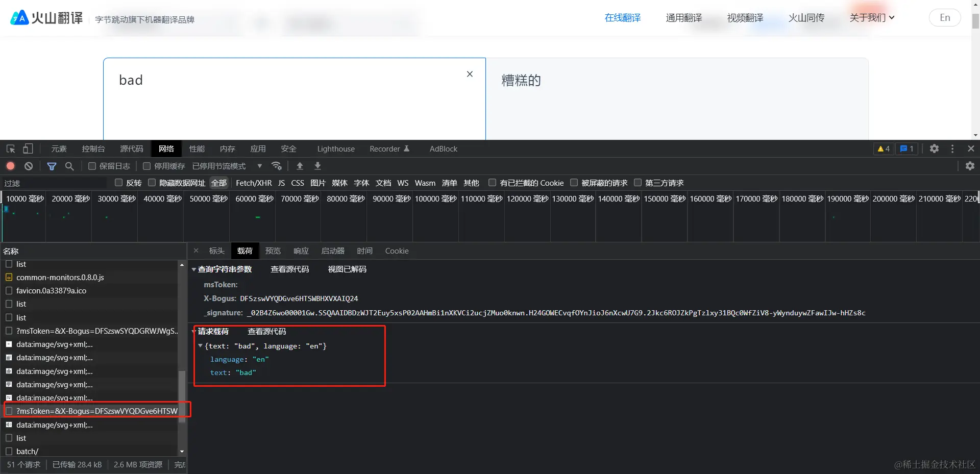Clear the network log
980x474 pixels.
[29, 166]
